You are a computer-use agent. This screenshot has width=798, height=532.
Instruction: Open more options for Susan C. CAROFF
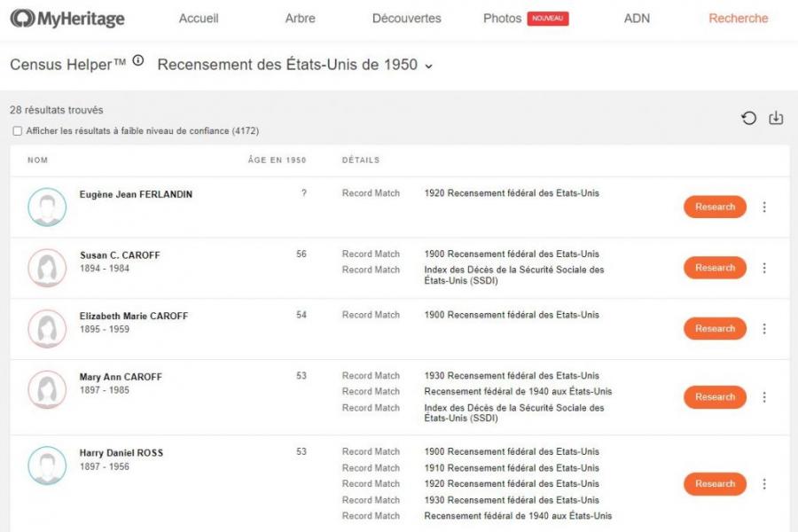pyautogui.click(x=764, y=268)
